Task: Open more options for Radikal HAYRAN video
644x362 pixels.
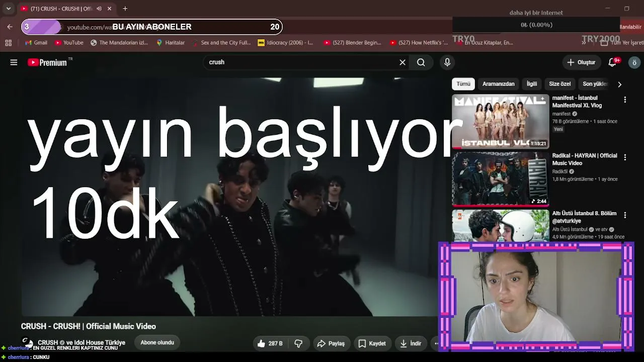Action: tap(625, 157)
